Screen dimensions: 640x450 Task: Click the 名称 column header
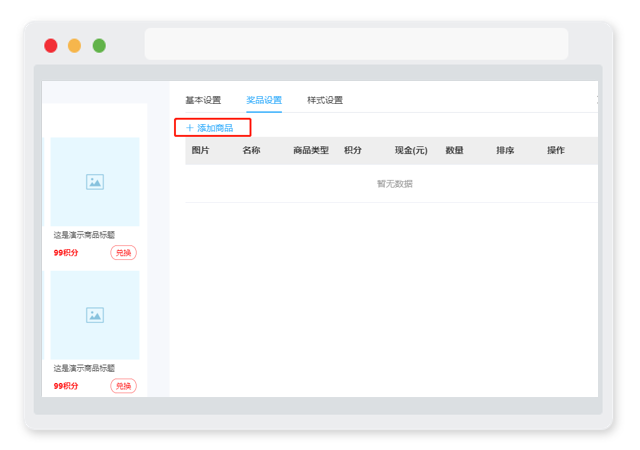(x=251, y=150)
